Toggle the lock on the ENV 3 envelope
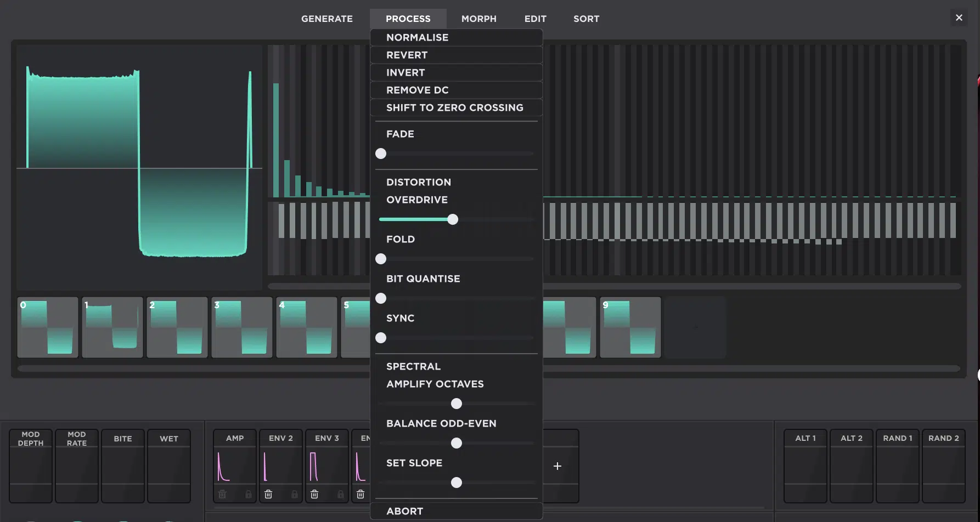Viewport: 980px width, 522px height. [341, 494]
